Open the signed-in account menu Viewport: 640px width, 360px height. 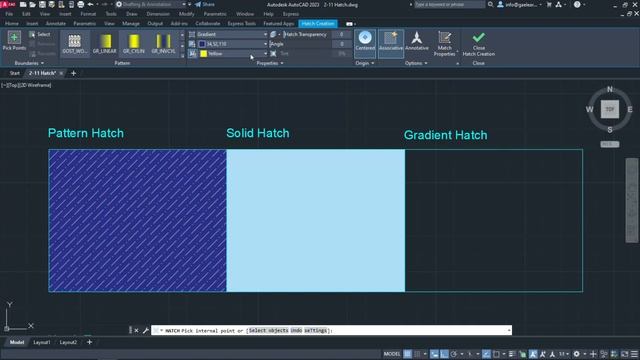pyautogui.click(x=519, y=4)
